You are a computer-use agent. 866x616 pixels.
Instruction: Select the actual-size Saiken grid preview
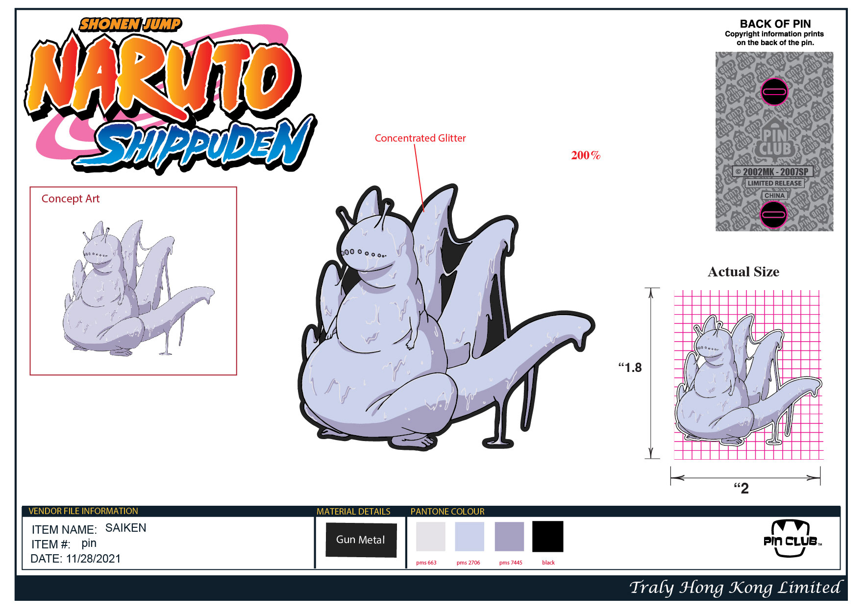(748, 375)
